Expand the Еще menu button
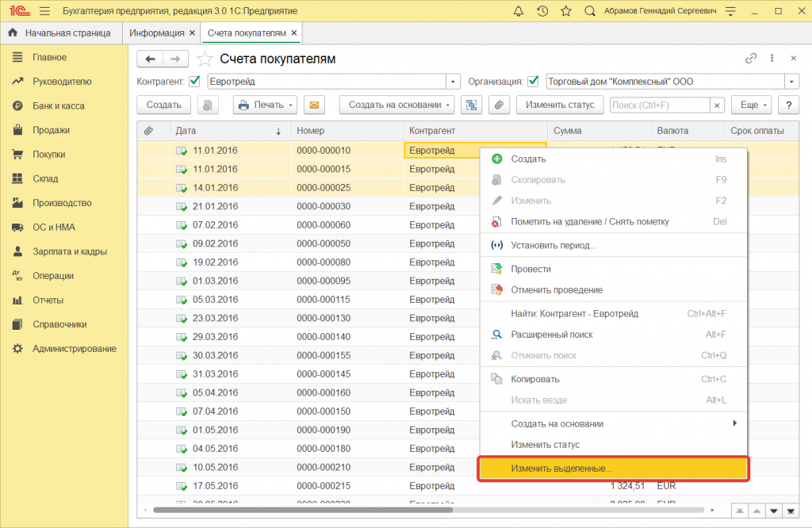The width and height of the screenshot is (812, 528). pyautogui.click(x=750, y=105)
